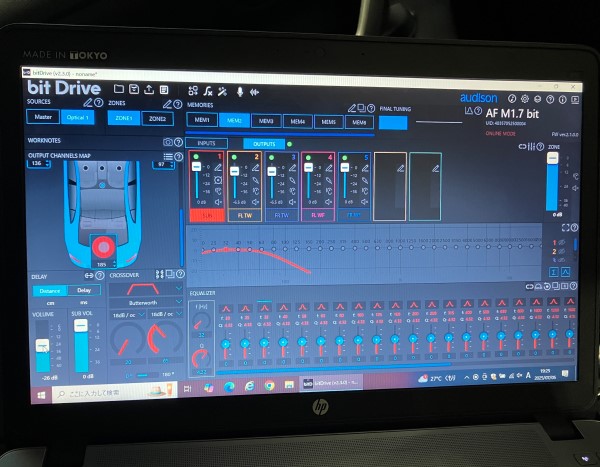
Task: Click the link channels icon in Delay panel
Action: (89, 275)
